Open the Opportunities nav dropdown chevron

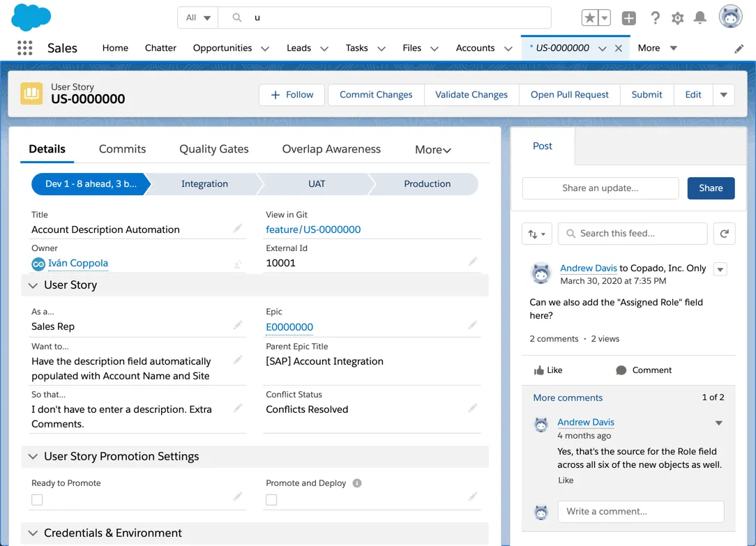coord(265,49)
